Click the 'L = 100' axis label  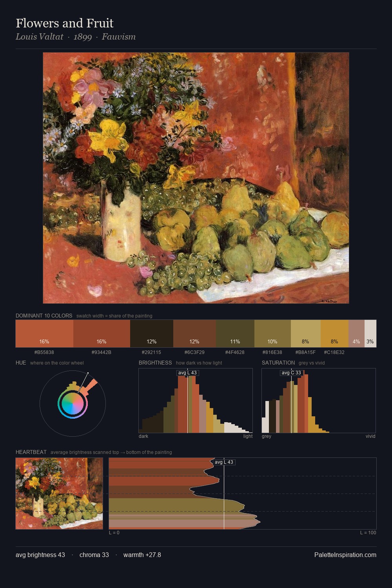368,532
